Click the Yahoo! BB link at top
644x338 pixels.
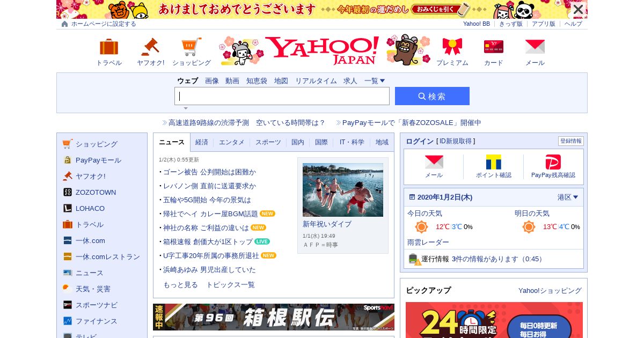pos(477,24)
